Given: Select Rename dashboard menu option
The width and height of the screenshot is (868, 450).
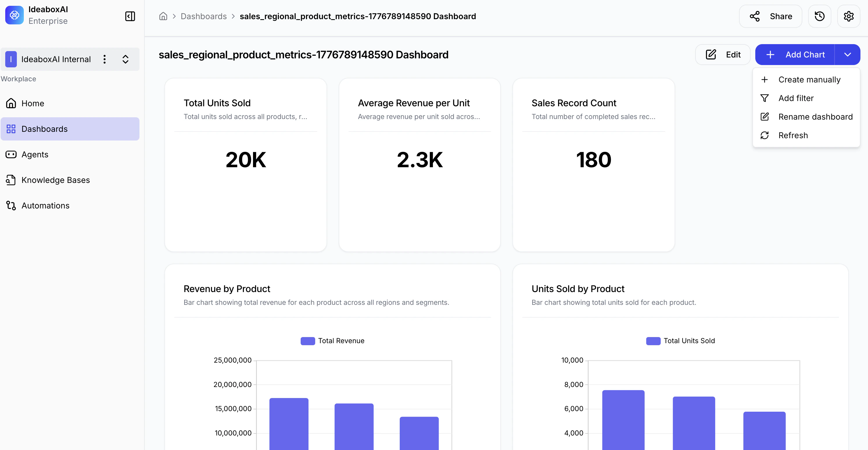Looking at the screenshot, I should point(806,116).
